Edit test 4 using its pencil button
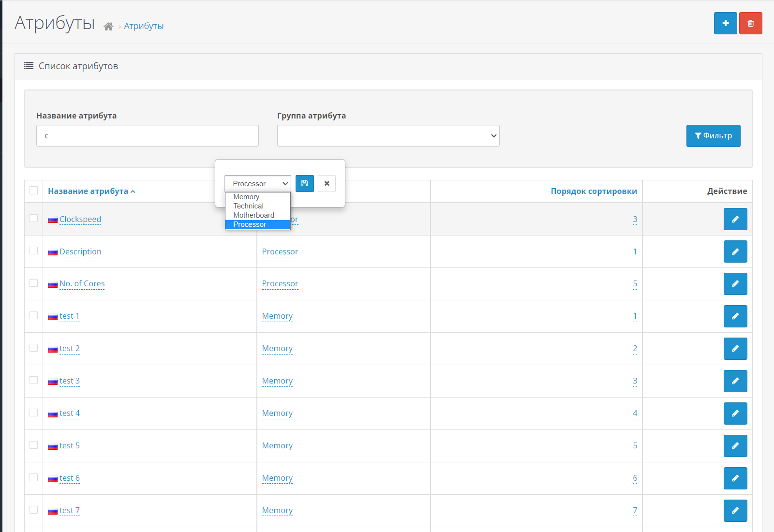 [x=735, y=414]
